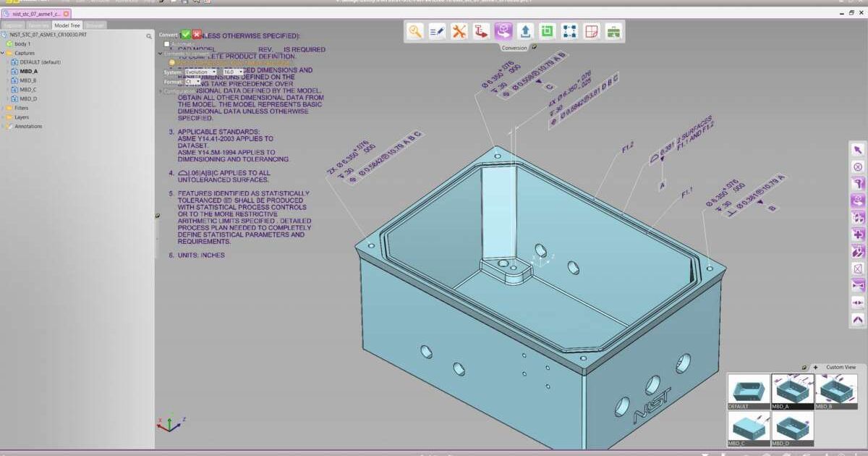This screenshot has width=868, height=456.
Task: Open the Format Ct dropdown
Action: click(192, 82)
